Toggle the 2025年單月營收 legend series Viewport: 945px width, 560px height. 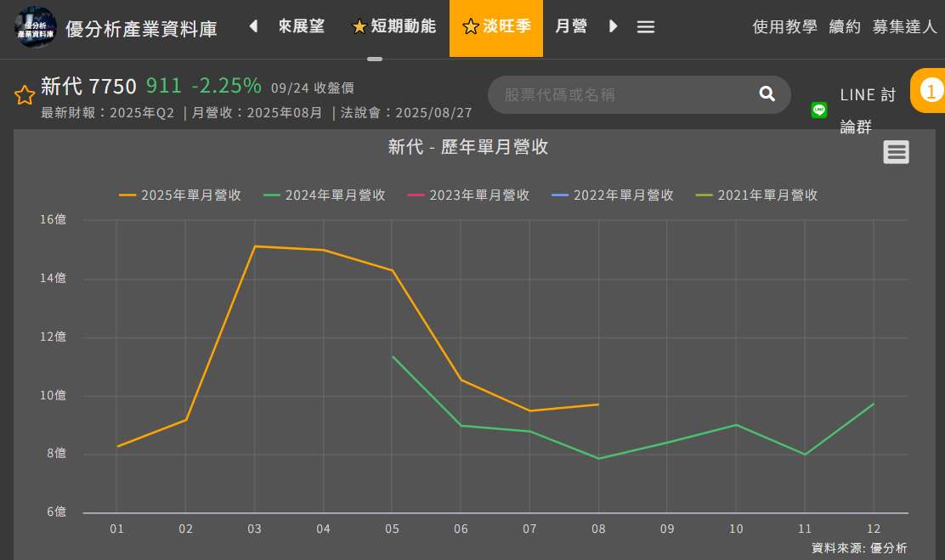coord(180,195)
